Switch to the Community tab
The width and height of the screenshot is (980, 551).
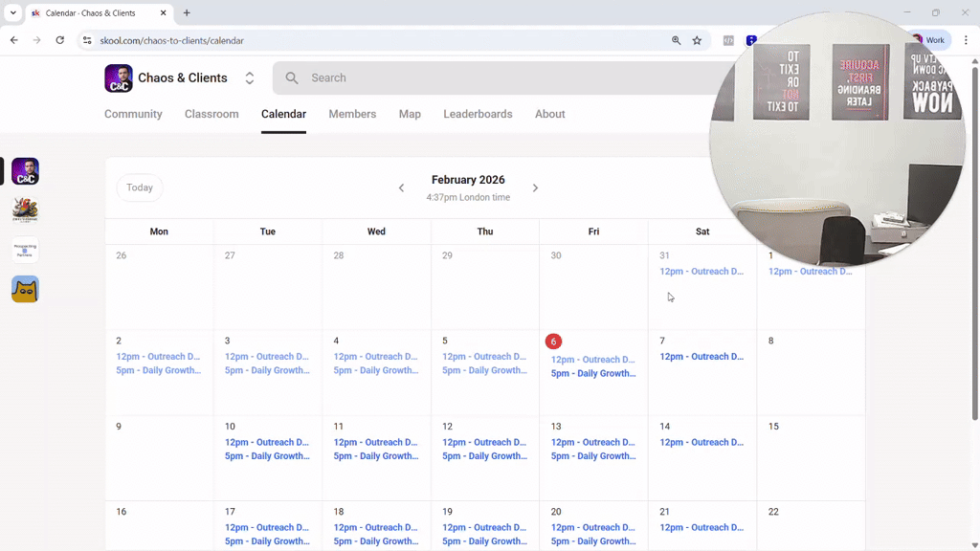click(x=133, y=114)
